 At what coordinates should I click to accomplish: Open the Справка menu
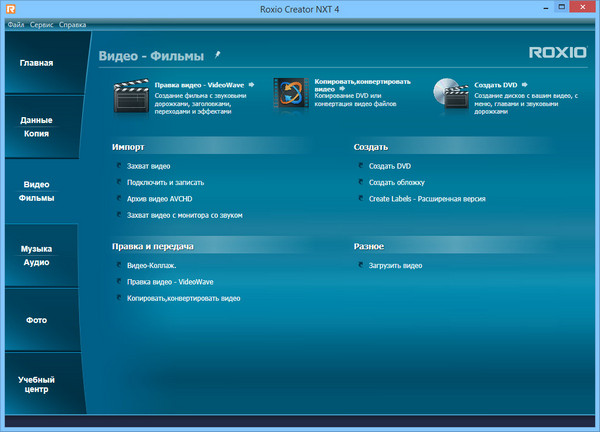point(72,23)
